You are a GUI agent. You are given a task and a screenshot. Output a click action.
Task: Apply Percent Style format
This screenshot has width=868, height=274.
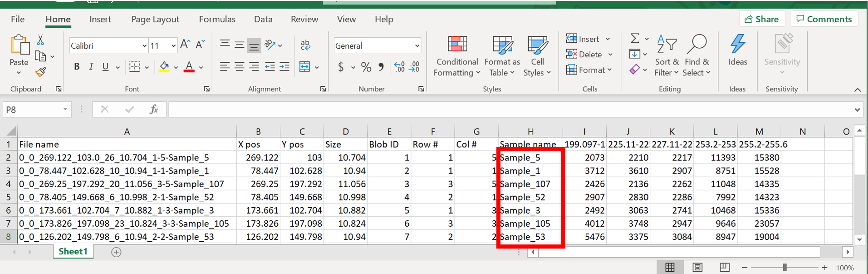click(x=366, y=67)
